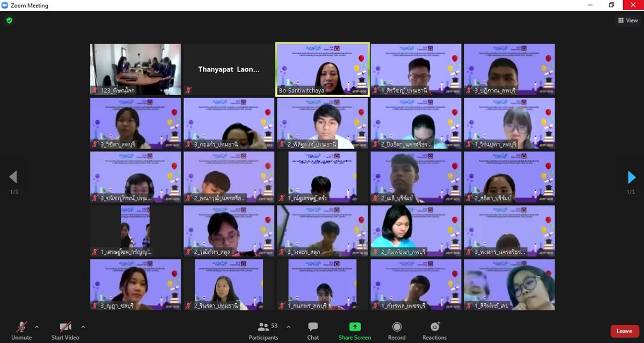Select Bo Santiwitchaya's video tile

[321, 69]
